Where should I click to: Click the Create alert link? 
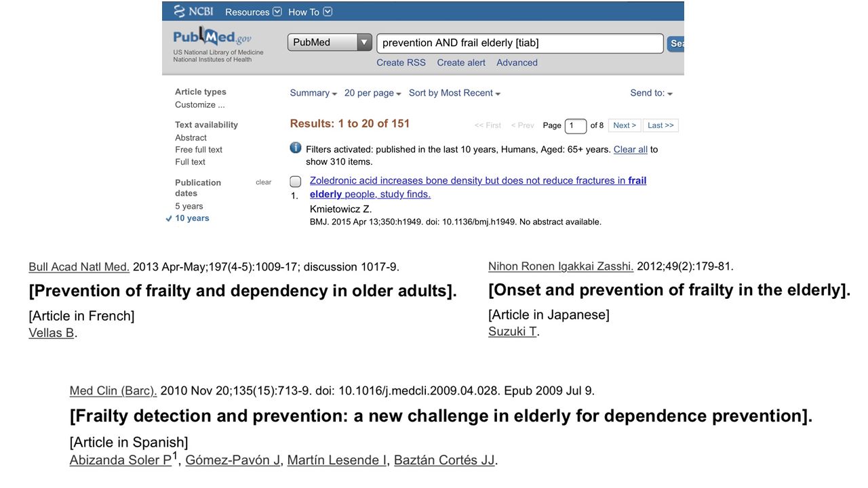461,62
